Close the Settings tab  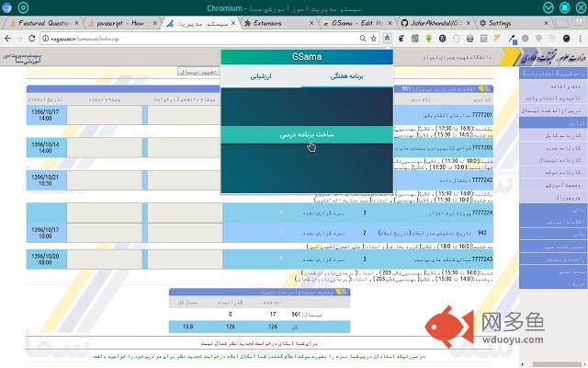[x=546, y=23]
